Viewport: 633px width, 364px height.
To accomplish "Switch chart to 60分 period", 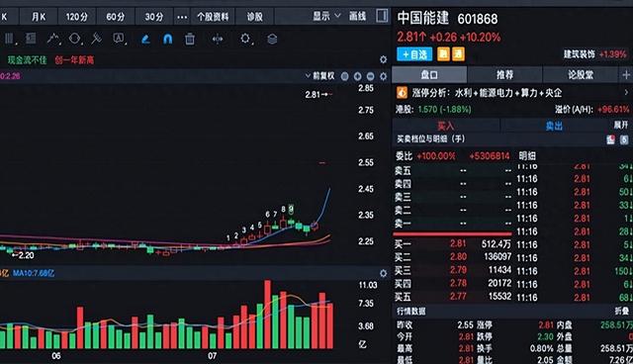I will [x=116, y=17].
